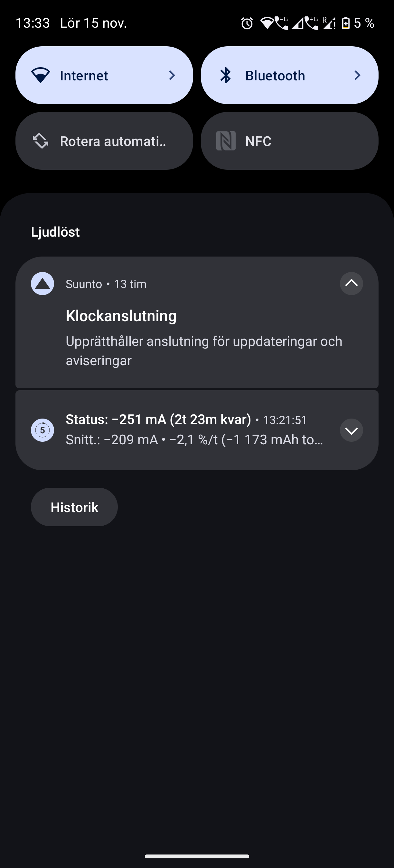Screen dimensions: 394x868
Task: Open Internet panel via chevron arrow
Action: (x=172, y=75)
